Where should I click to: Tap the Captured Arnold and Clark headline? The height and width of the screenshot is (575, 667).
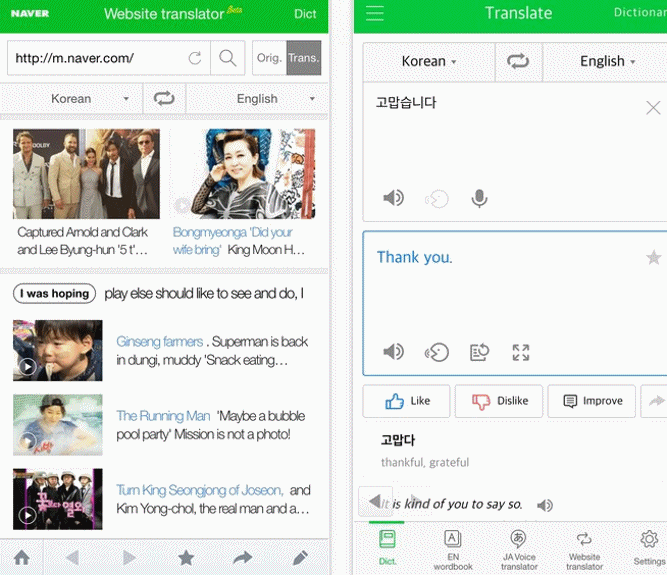pos(83,241)
